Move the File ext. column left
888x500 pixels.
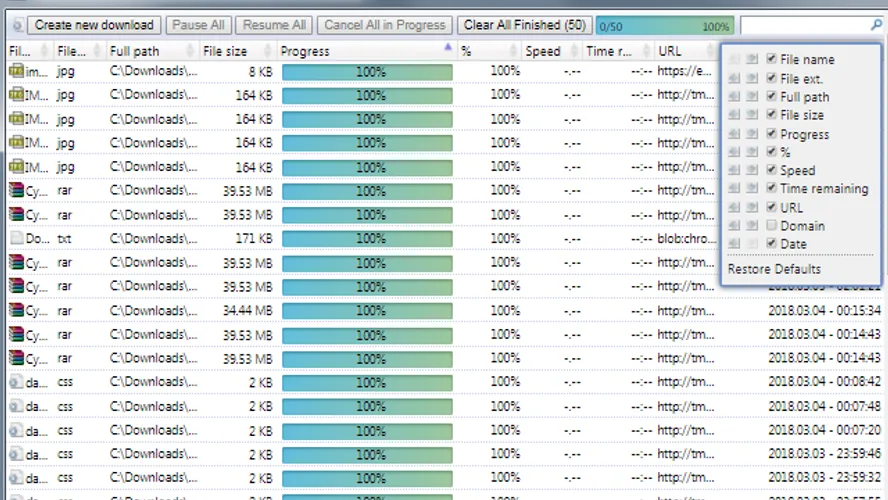tap(734, 78)
